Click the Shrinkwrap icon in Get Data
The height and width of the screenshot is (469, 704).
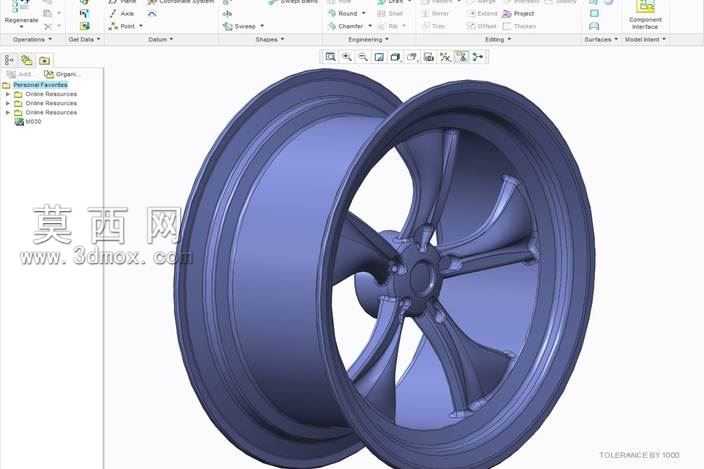[84, 26]
